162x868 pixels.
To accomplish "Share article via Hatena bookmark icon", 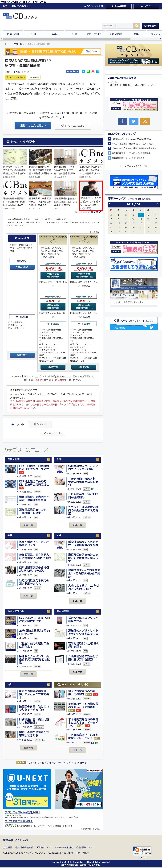I will [x=98, y=71].
